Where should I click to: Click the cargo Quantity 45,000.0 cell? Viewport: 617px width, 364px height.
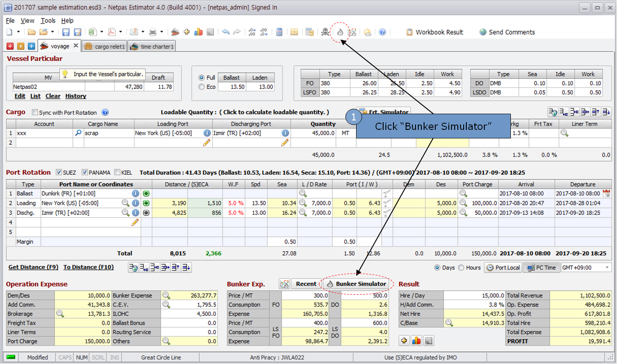point(313,133)
